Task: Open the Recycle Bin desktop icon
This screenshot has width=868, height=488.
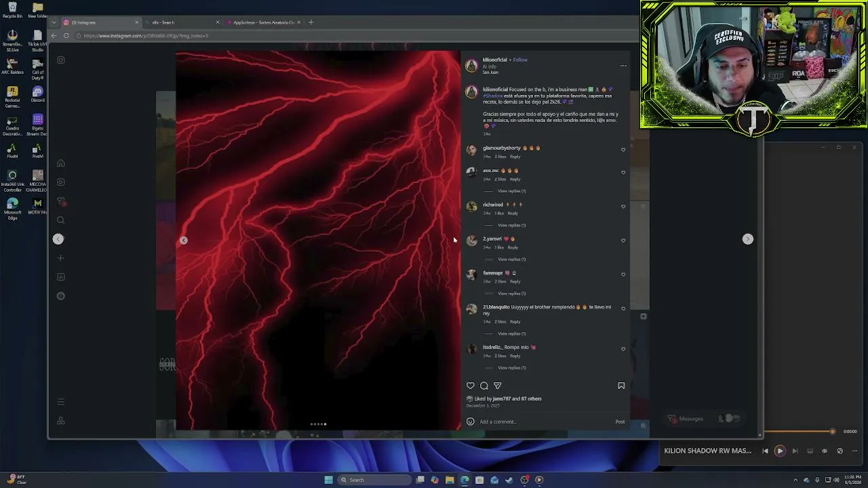Action: coord(12,10)
